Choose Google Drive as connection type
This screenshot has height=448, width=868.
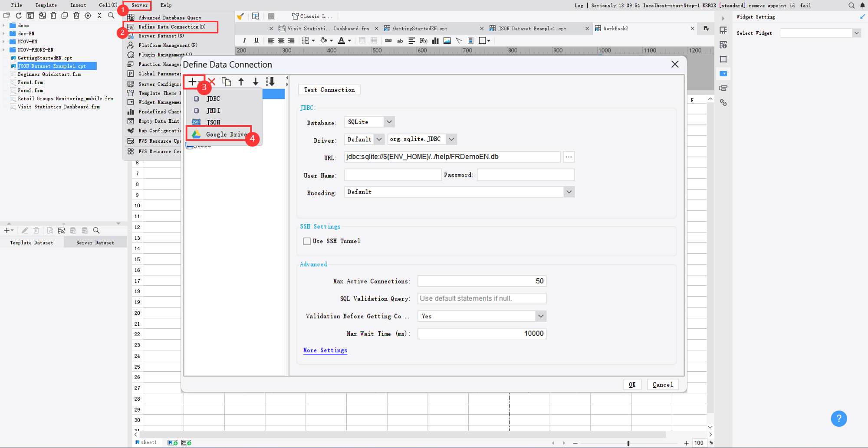click(x=222, y=134)
